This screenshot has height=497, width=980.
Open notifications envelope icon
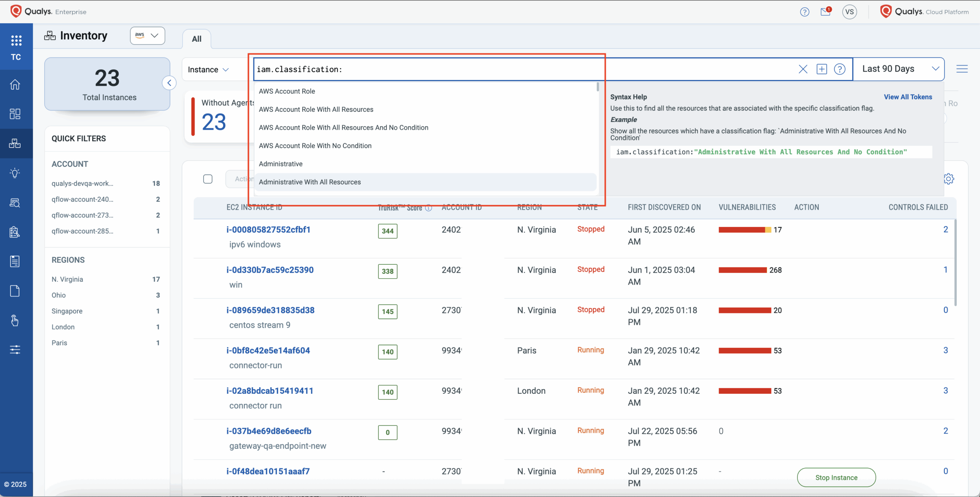click(x=825, y=12)
